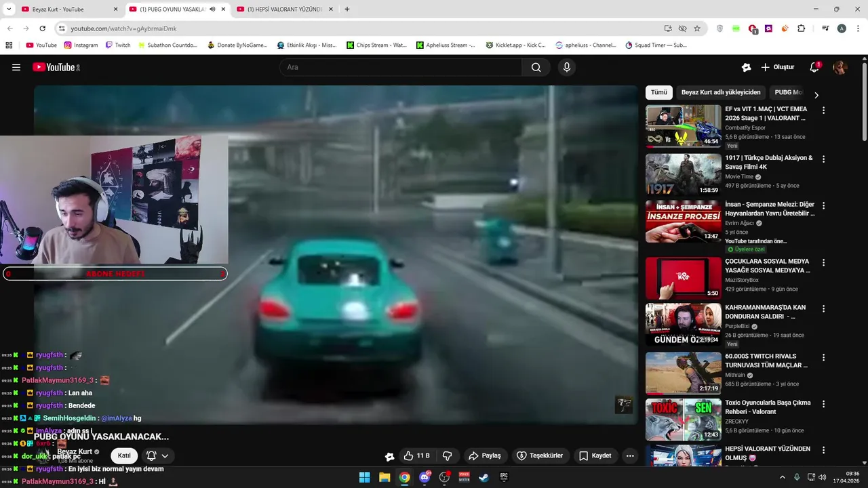Click the search magnifier button

[536, 67]
